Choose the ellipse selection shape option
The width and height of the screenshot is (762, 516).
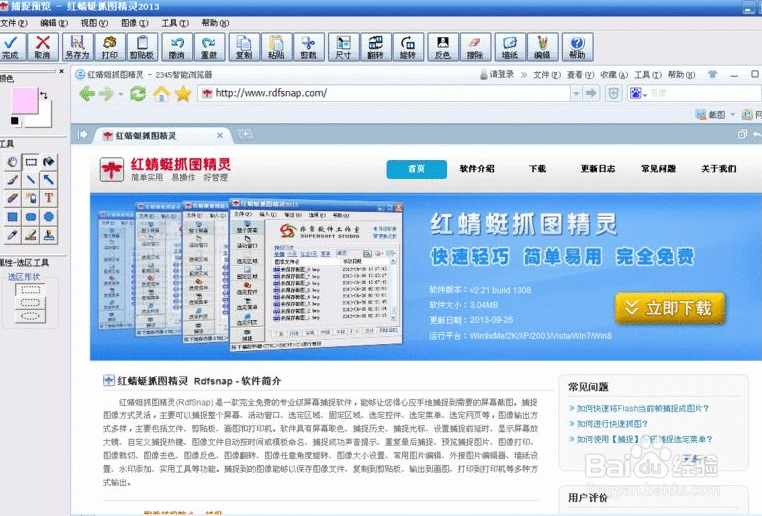30,316
